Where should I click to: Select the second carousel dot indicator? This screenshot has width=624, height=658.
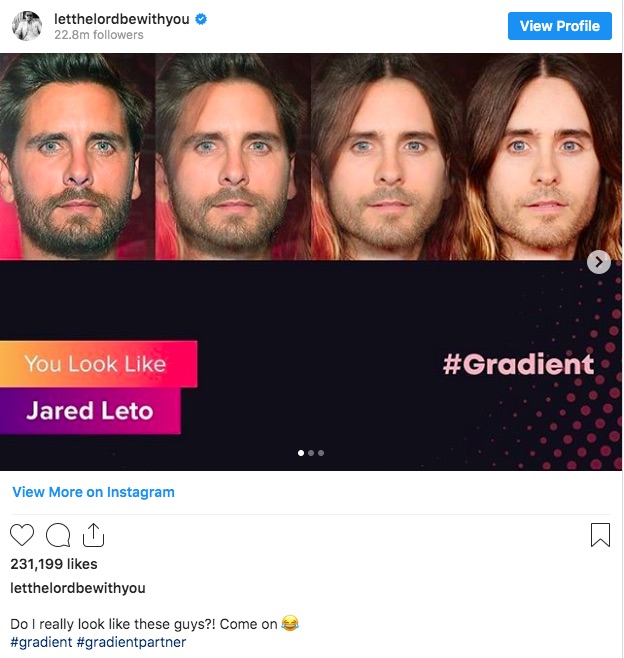[311, 453]
